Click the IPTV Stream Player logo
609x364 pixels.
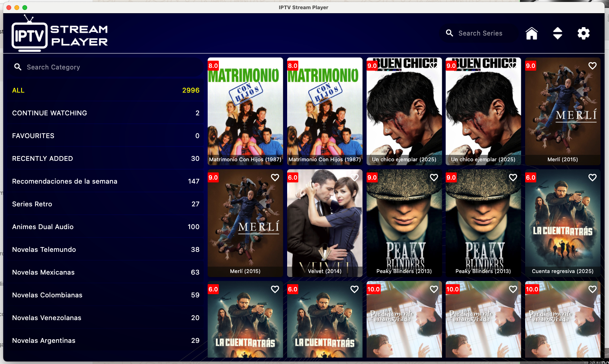coord(60,34)
